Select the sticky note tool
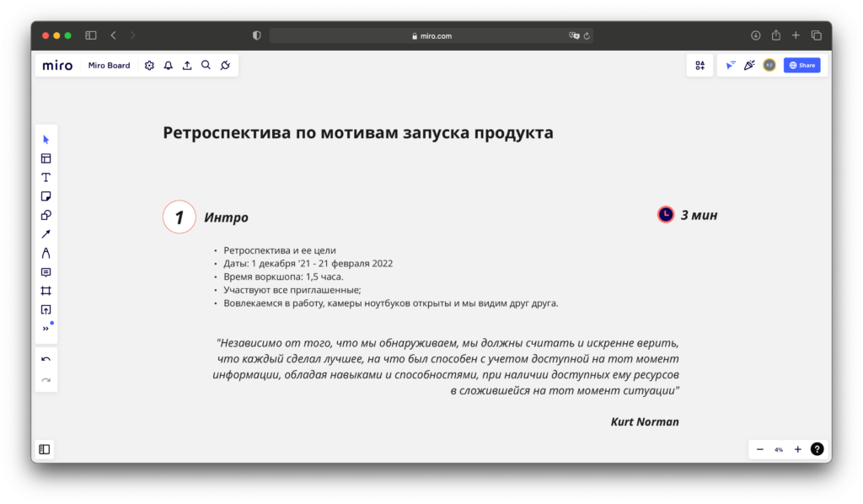Image resolution: width=863 pixels, height=504 pixels. coord(46,196)
